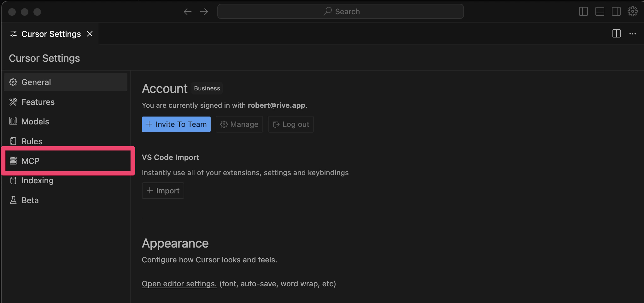The image size is (644, 303).
Task: Open the Models settings section
Action: (x=66, y=122)
